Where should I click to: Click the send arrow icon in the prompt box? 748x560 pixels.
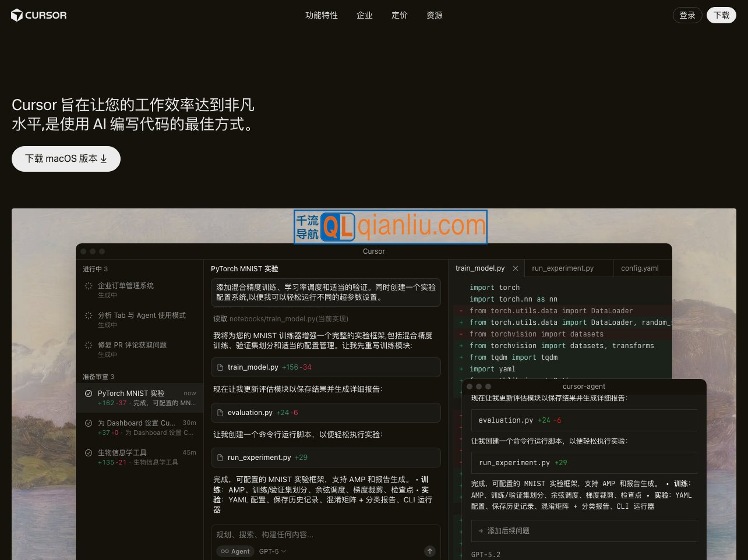click(429, 551)
